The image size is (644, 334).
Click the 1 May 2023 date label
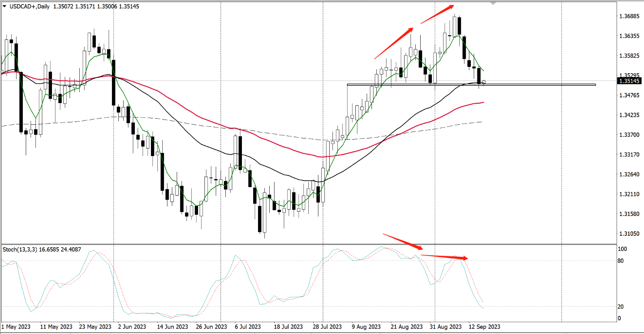16,327
